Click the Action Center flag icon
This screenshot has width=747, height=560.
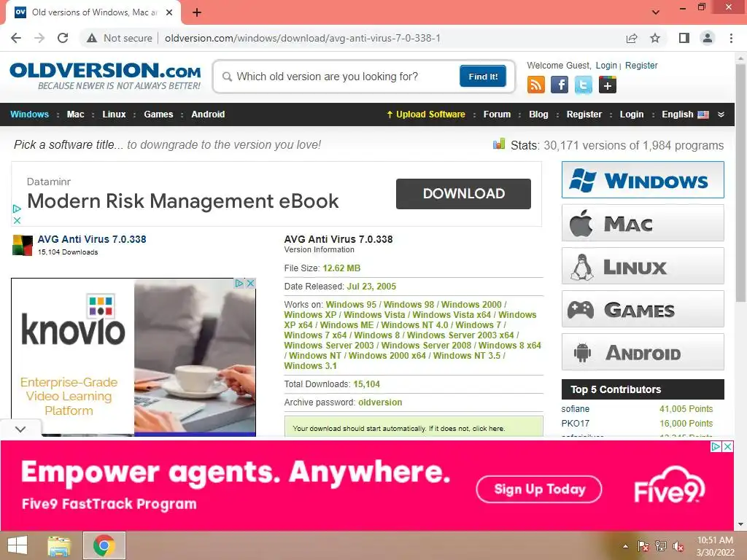click(643, 546)
